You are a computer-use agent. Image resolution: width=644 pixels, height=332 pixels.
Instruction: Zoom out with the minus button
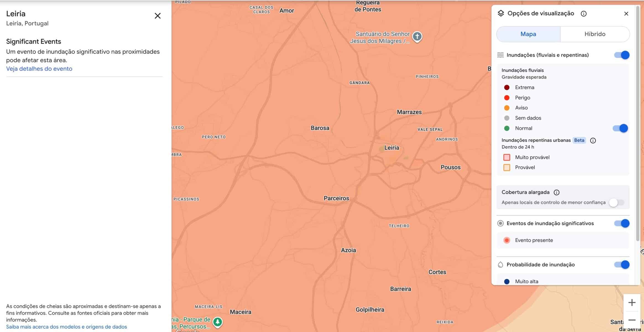tap(632, 320)
